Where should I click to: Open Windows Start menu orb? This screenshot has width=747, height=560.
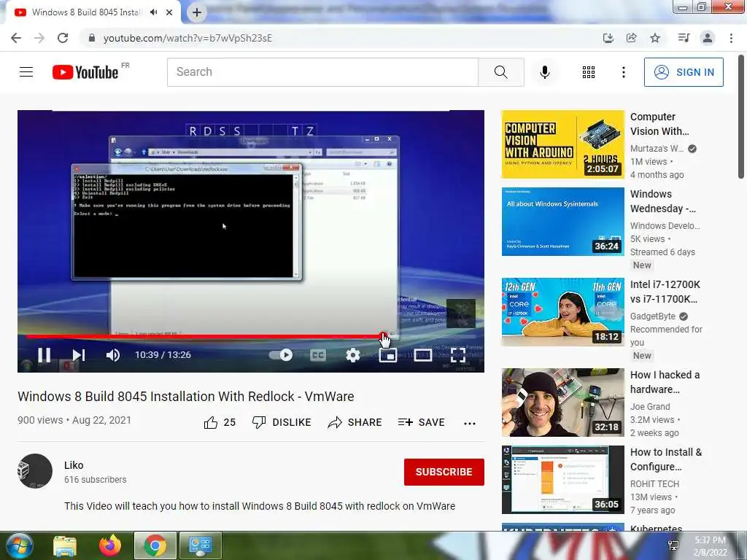coord(20,545)
